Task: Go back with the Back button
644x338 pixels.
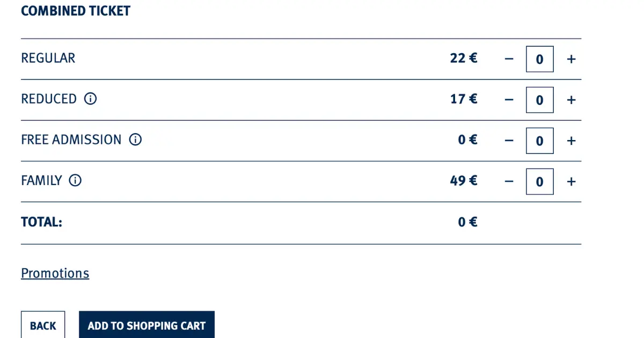Action: click(43, 325)
